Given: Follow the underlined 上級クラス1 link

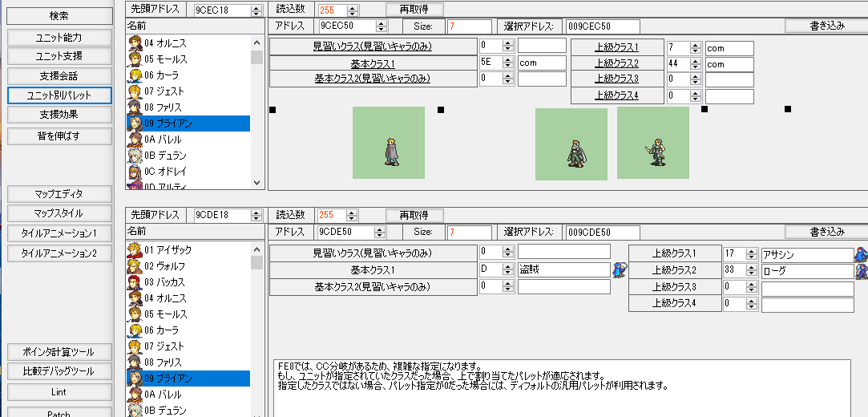Looking at the screenshot, I should 616,47.
